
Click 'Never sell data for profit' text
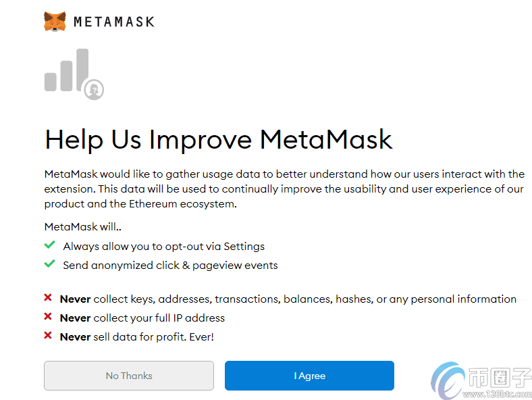click(x=137, y=337)
